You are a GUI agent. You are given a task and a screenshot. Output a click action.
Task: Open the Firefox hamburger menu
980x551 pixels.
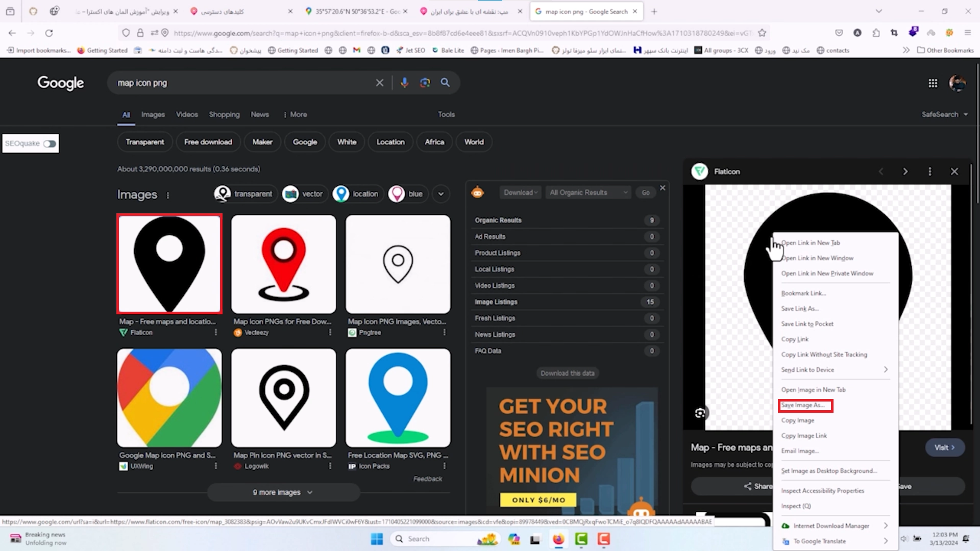(967, 33)
